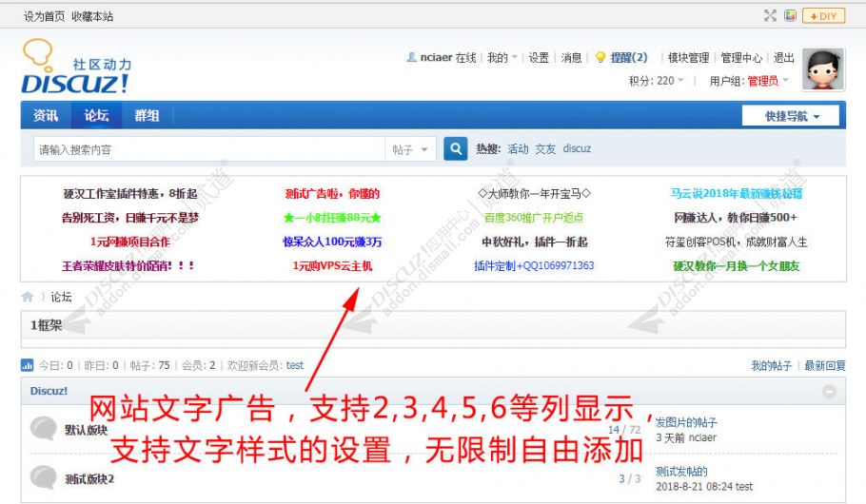Image resolution: width=866 pixels, height=504 pixels.
Task: Click the user avatar picture
Action: [823, 69]
